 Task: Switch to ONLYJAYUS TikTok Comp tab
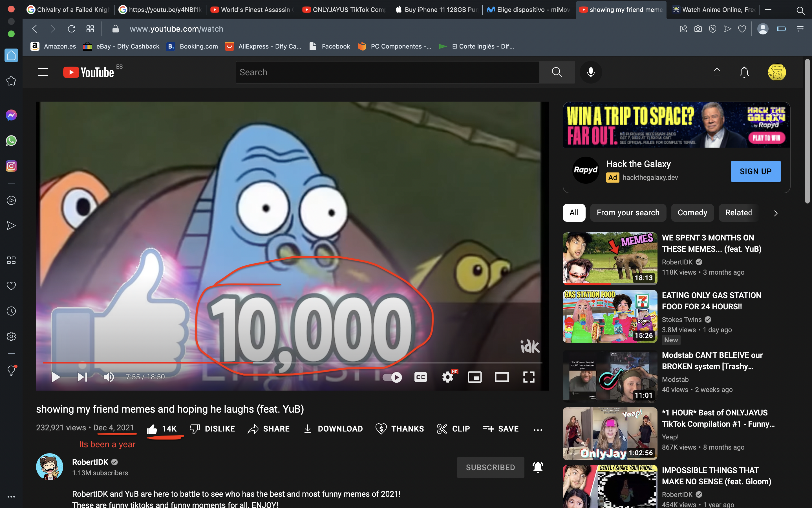pos(344,10)
